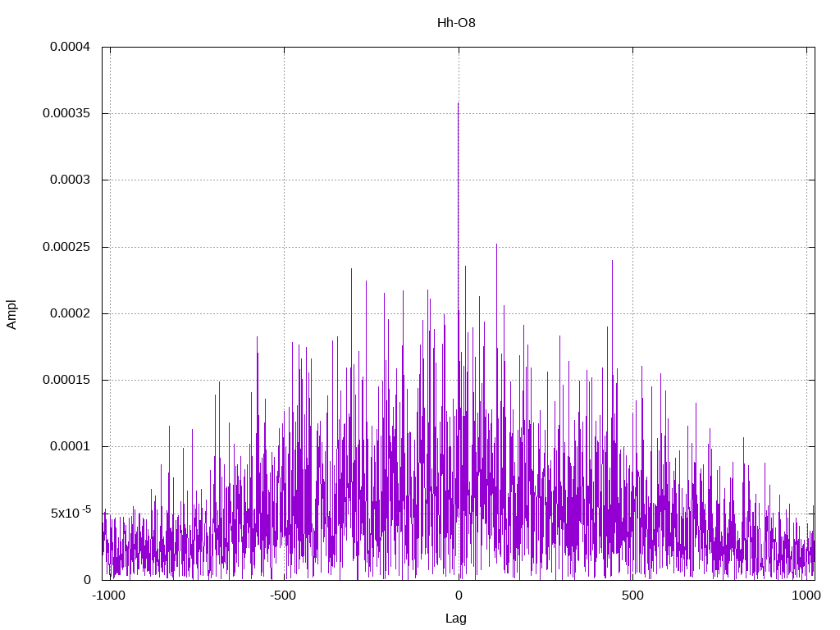
Task: Click y-axis tick label 0.00035
Action: pyautogui.click(x=67, y=113)
